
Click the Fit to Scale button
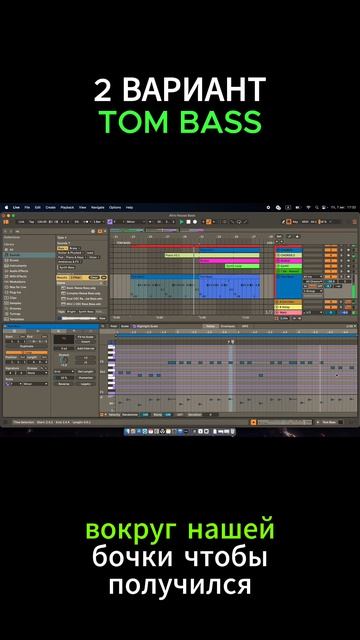(86, 337)
